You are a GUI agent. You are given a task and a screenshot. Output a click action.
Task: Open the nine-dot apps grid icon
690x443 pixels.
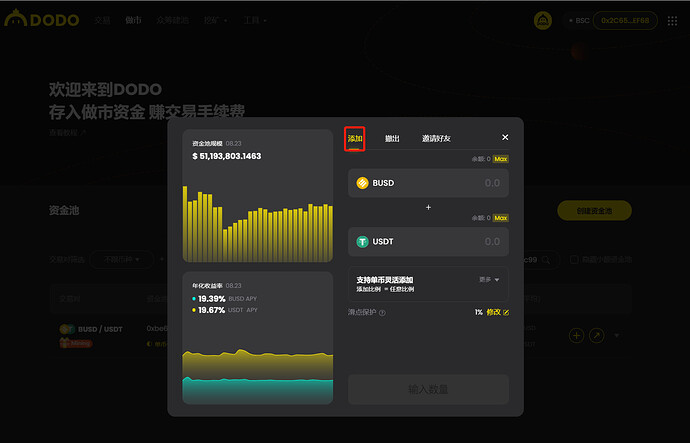[x=672, y=21]
